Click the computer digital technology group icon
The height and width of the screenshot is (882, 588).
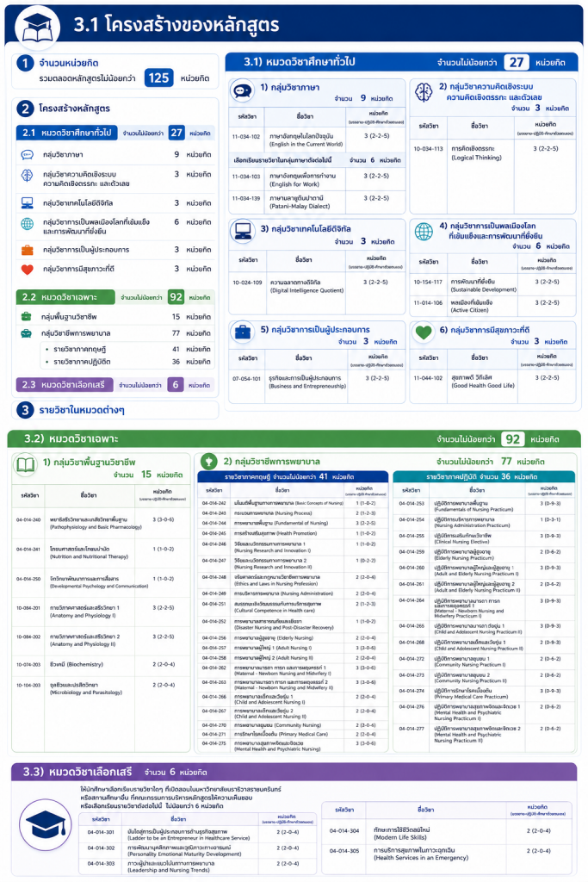(x=243, y=231)
